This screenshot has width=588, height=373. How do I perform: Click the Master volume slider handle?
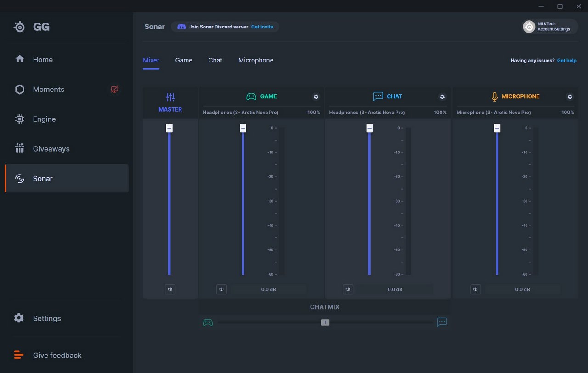[x=170, y=128]
